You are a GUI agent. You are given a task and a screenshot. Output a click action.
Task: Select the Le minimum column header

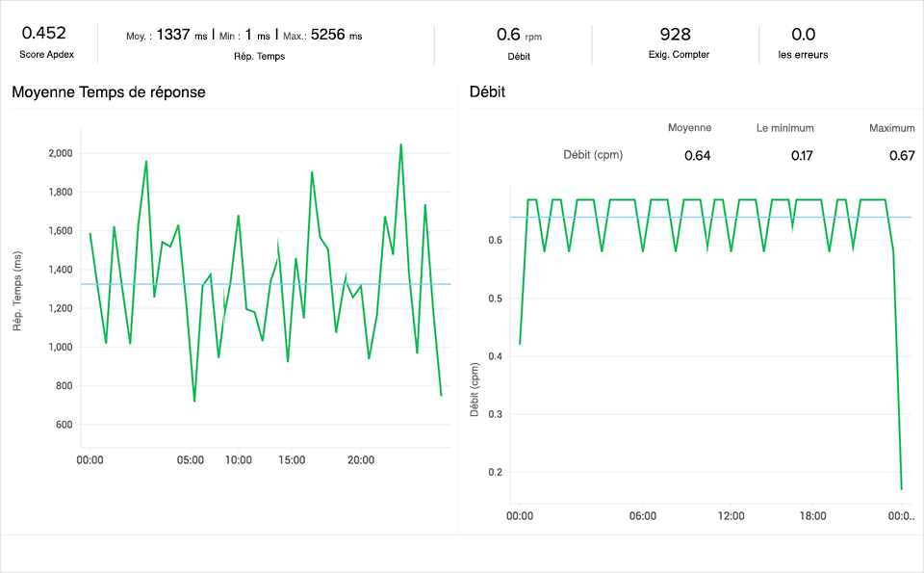pyautogui.click(x=784, y=128)
